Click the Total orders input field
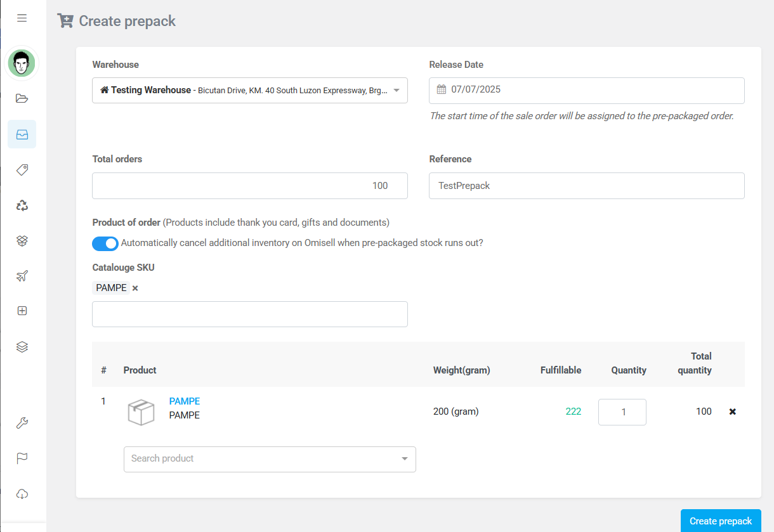Image resolution: width=774 pixels, height=532 pixels. 250,186
